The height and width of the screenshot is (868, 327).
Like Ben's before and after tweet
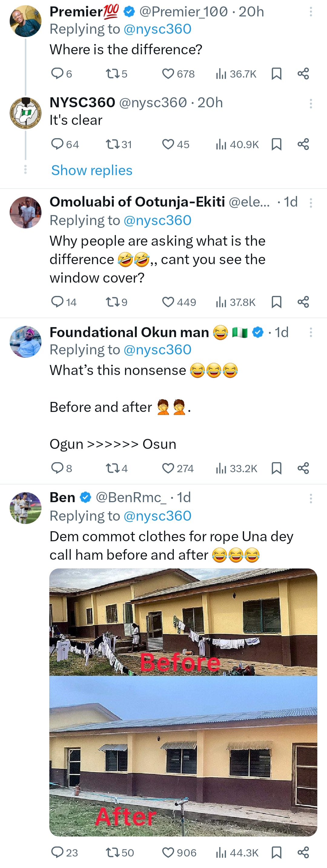168,853
